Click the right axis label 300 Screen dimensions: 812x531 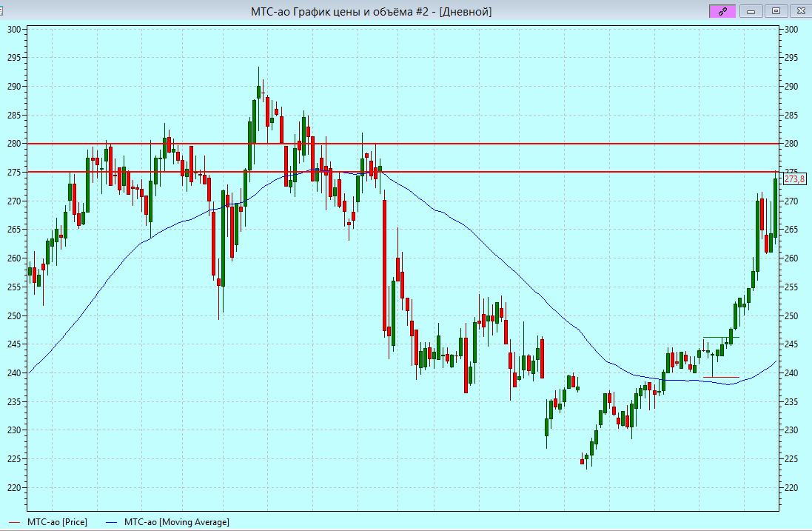[791, 30]
